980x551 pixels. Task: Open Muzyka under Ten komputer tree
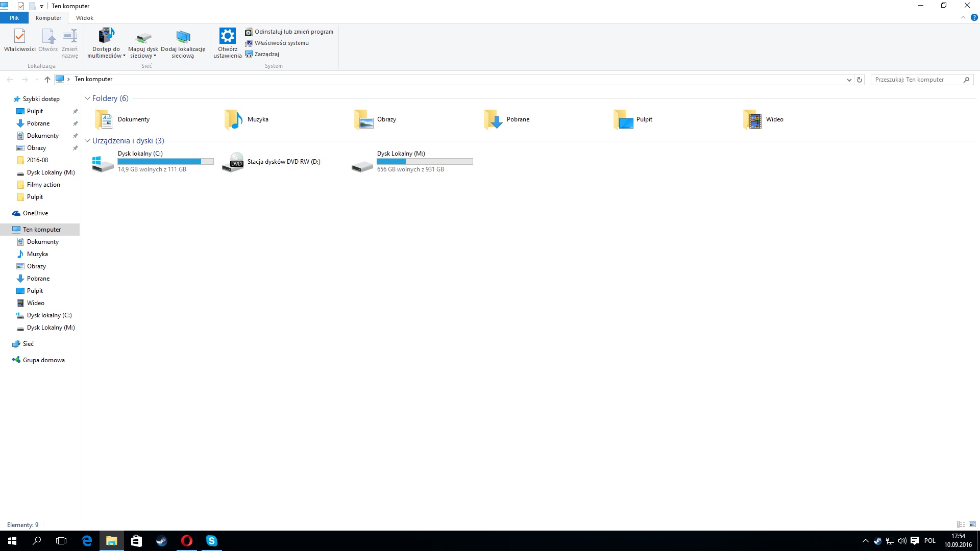[x=37, y=254]
